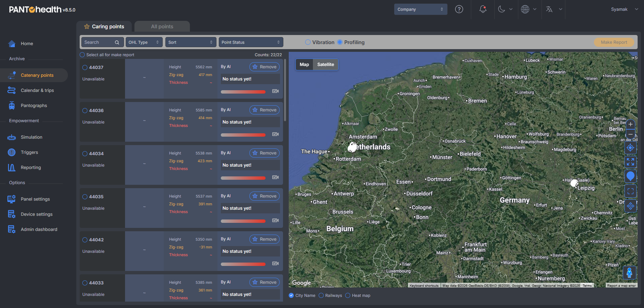Click the translate language icon
This screenshot has width=644, height=308.
tap(549, 9)
